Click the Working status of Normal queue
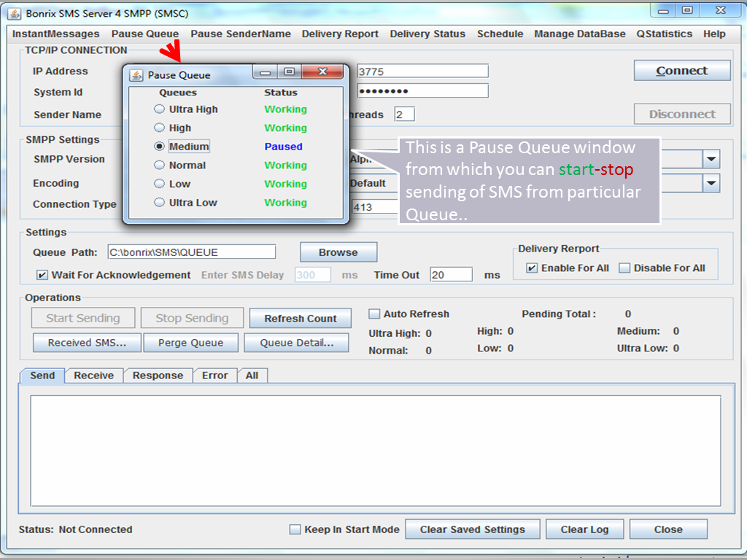Screen dimensions: 747x560 coord(286,166)
